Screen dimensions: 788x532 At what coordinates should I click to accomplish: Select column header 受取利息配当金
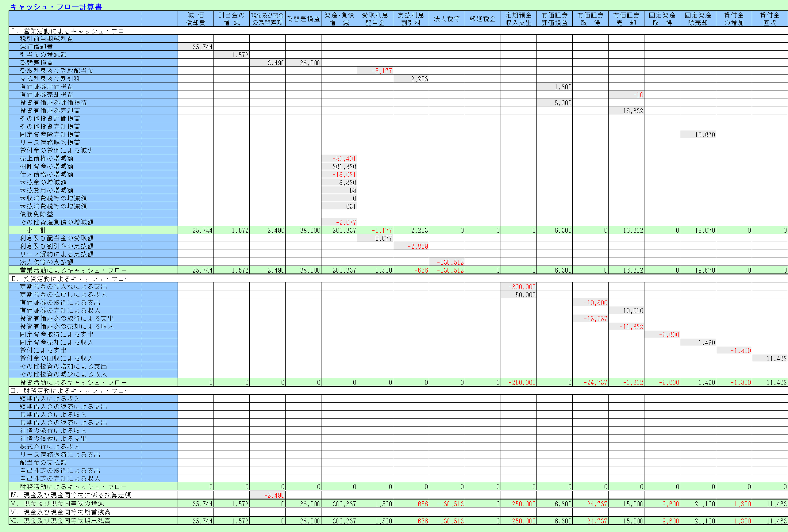(375, 19)
